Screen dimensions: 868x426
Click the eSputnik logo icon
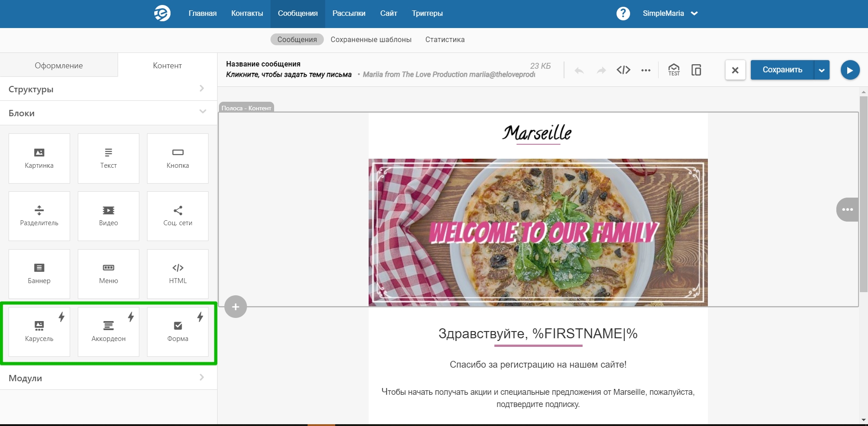tap(162, 13)
